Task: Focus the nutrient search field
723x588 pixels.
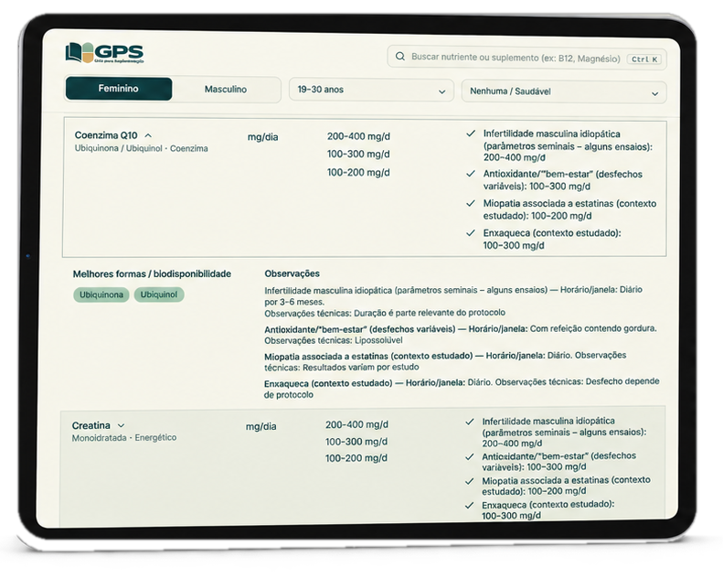Action: point(526,58)
